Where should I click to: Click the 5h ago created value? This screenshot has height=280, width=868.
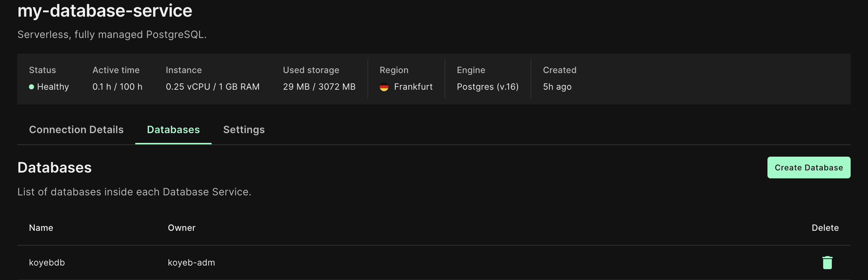[557, 87]
